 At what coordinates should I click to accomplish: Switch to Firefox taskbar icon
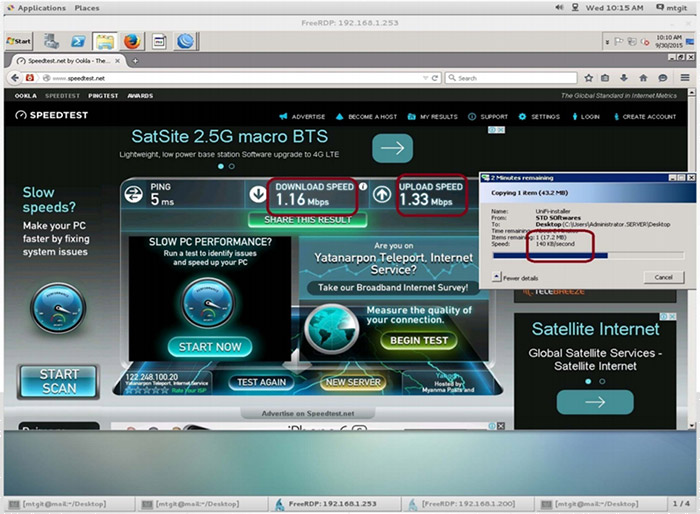click(x=132, y=42)
